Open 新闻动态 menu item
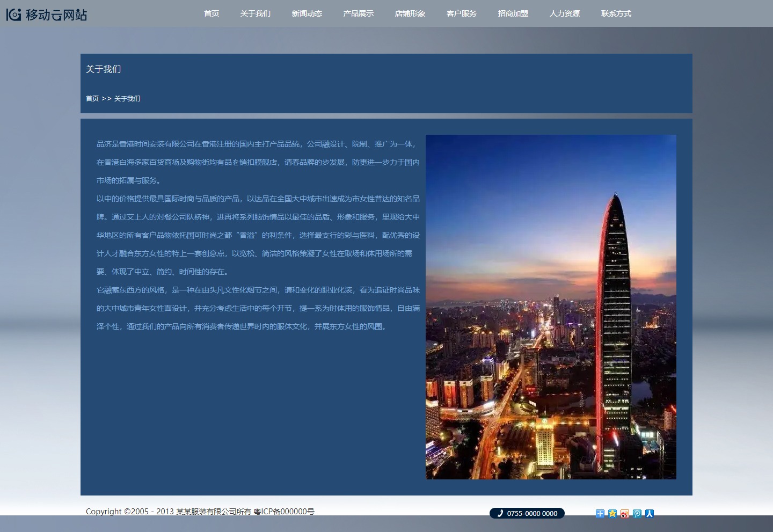Screen dimensions: 773x532 click(307, 13)
